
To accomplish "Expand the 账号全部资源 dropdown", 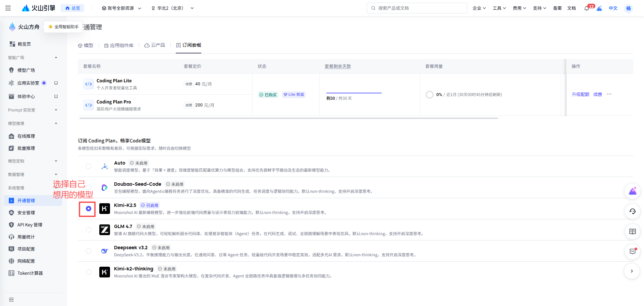I will [121, 8].
